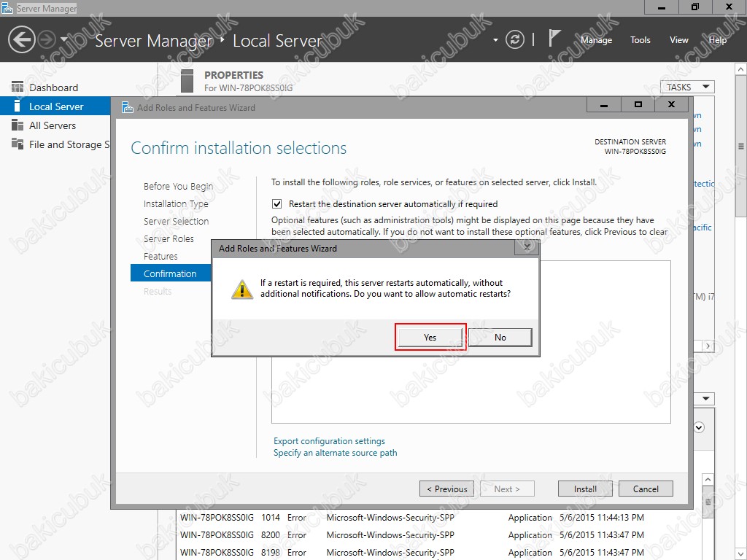Select Local Server in the sidebar
Viewport: 747px width, 560px height.
[x=55, y=106]
